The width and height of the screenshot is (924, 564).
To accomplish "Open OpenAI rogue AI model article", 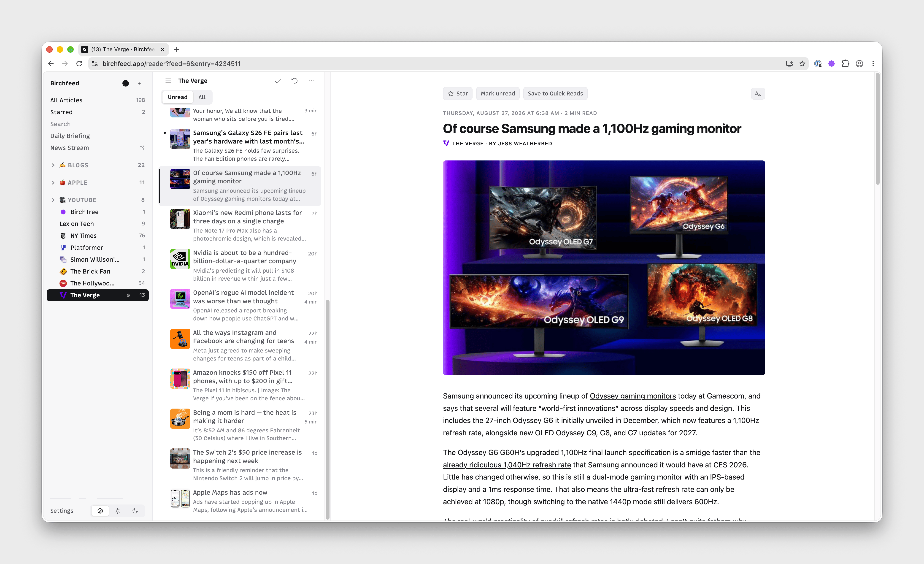I will (240, 305).
